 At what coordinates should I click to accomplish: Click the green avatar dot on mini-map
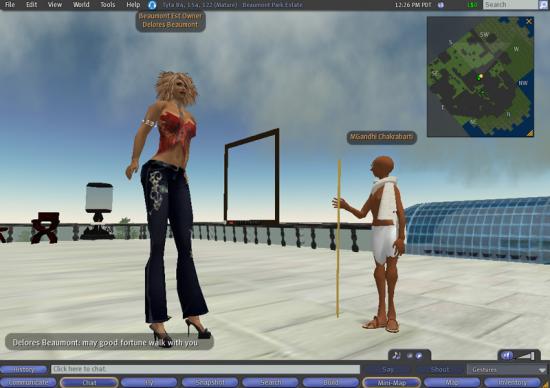click(478, 78)
